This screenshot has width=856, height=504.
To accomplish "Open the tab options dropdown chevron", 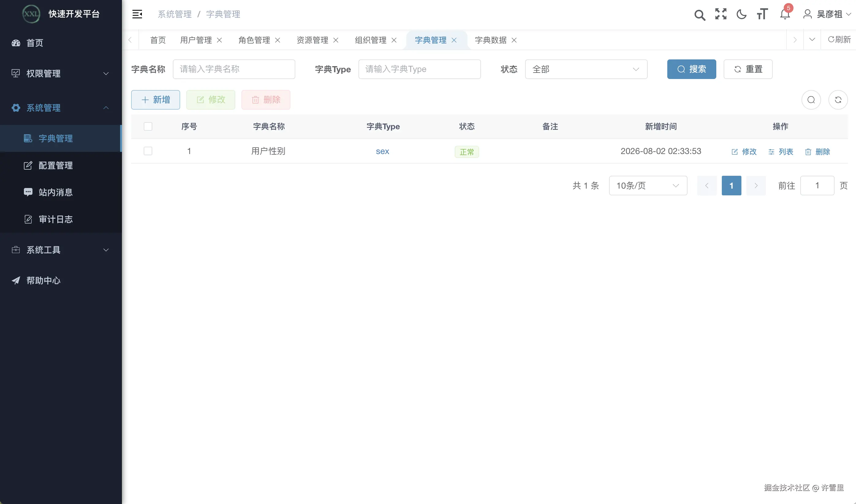I will tap(812, 40).
